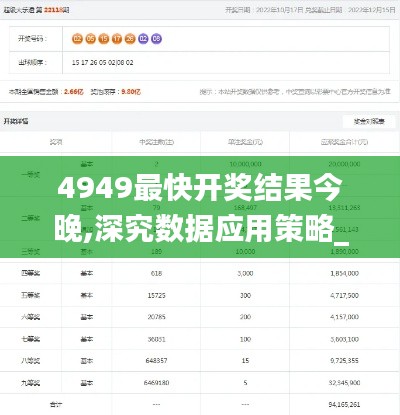Select the 七等奖 row label

point(30,339)
